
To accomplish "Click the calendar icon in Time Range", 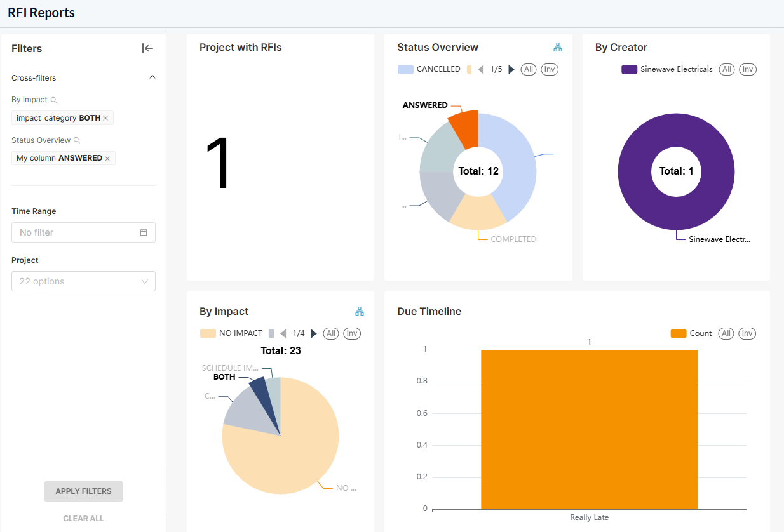I will tap(144, 232).
